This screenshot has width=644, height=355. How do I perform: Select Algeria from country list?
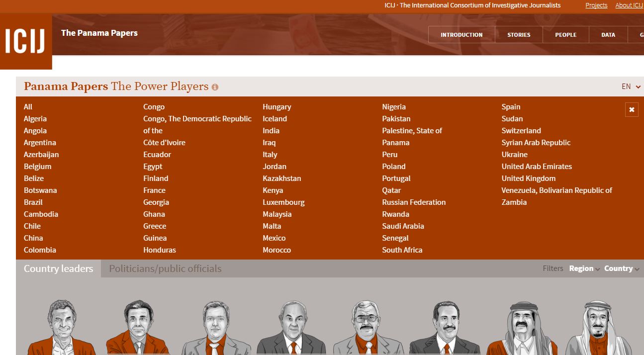[x=35, y=119]
